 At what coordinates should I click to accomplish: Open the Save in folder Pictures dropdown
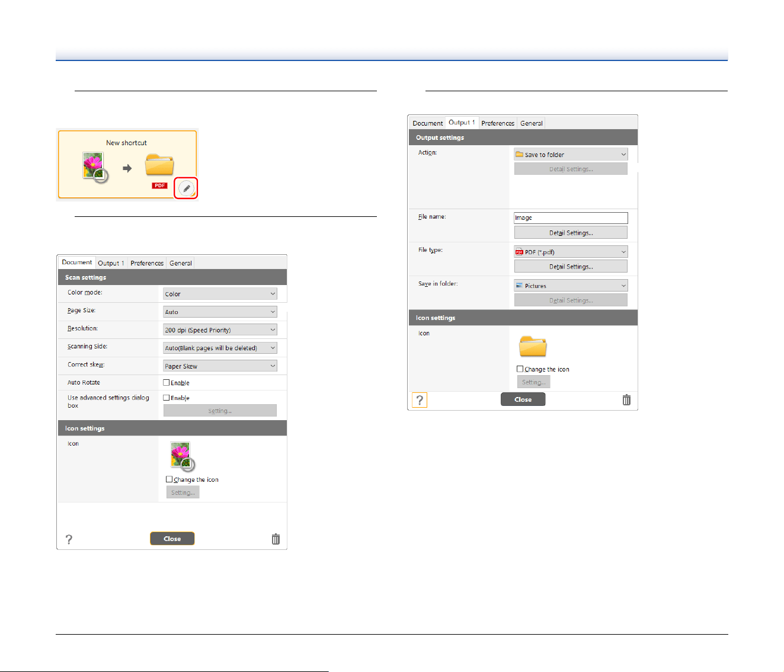point(571,285)
